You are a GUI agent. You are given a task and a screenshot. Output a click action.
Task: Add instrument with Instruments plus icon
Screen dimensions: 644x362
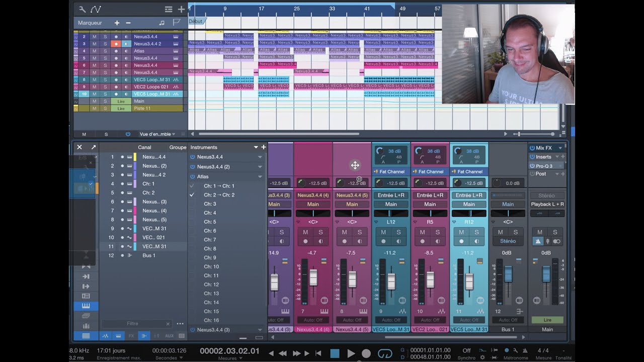263,147
